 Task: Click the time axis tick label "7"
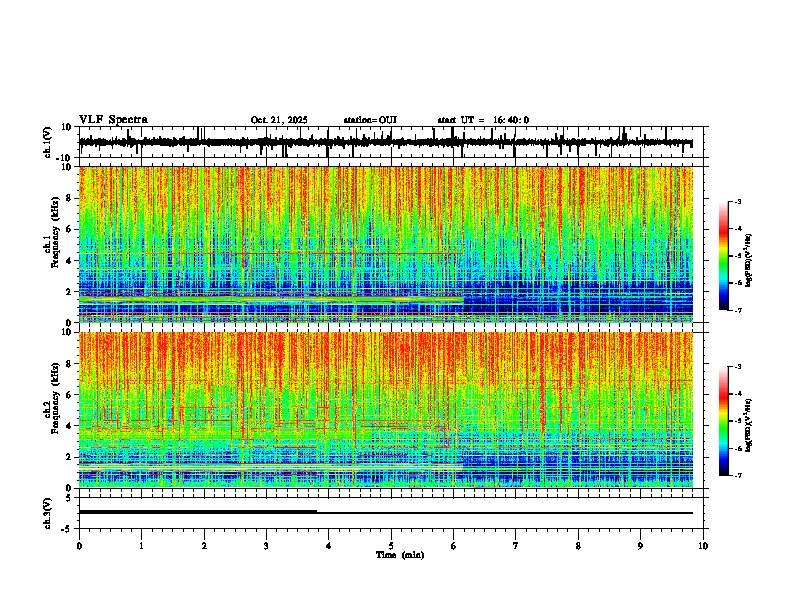pyautogui.click(x=516, y=546)
